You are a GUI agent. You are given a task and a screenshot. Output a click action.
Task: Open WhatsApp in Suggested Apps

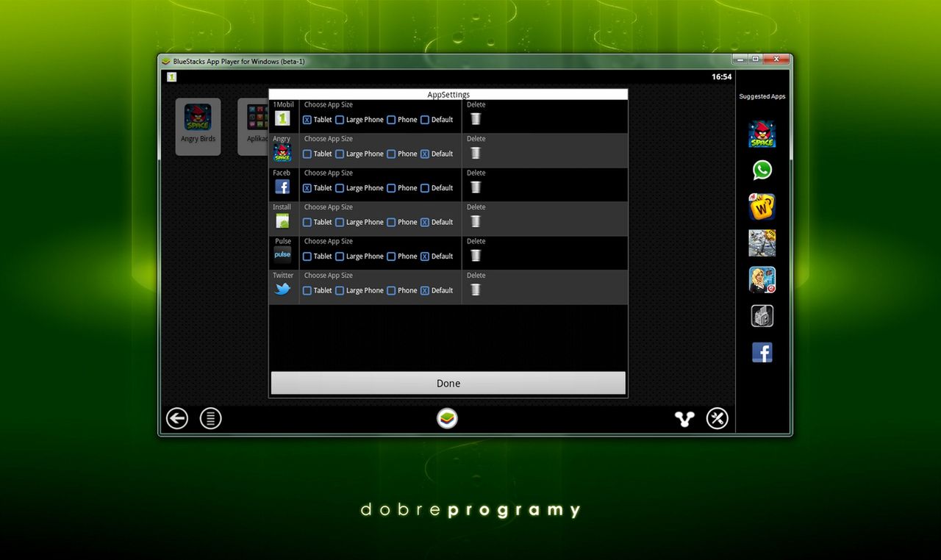762,170
